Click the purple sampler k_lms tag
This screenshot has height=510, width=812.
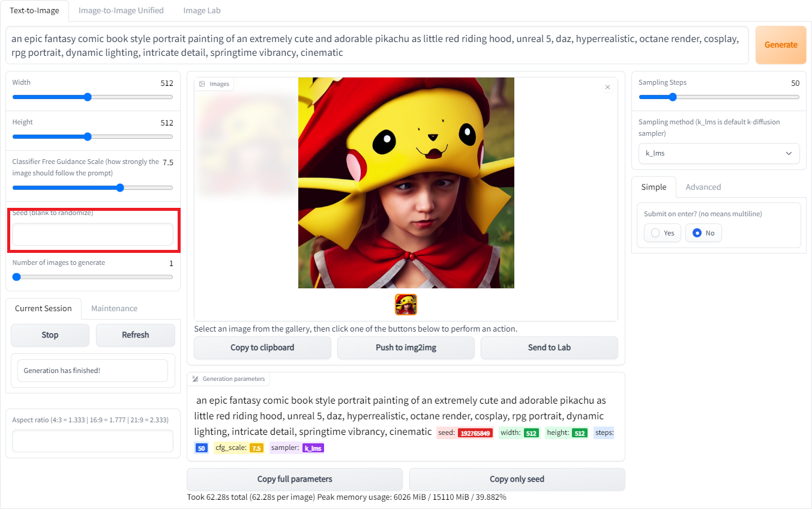pyautogui.click(x=313, y=448)
